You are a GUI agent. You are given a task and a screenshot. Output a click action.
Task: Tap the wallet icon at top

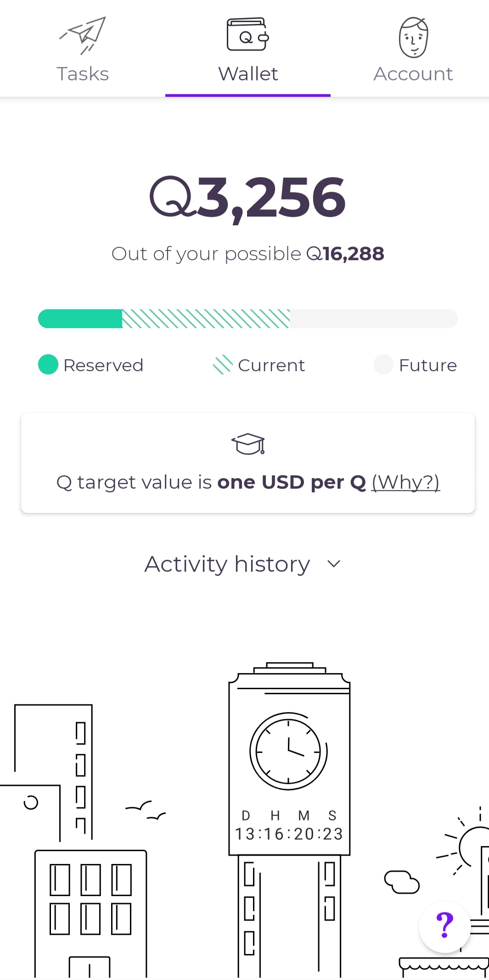248,34
